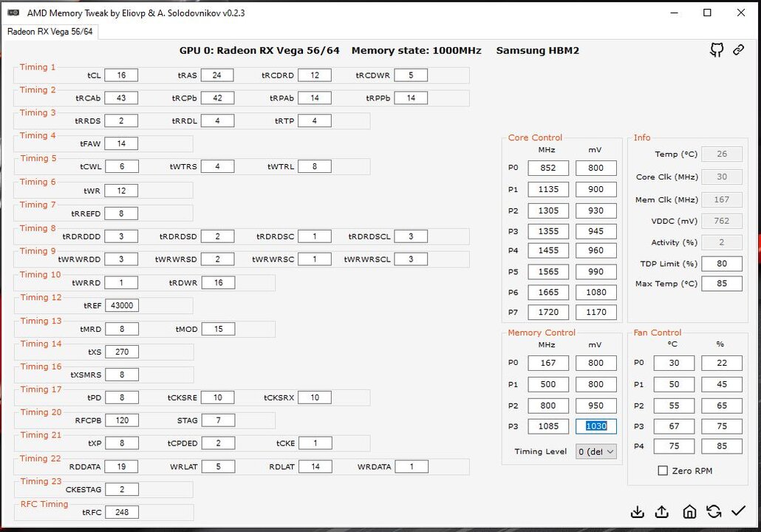
Task: Select the RDDATA field
Action: (x=122, y=466)
